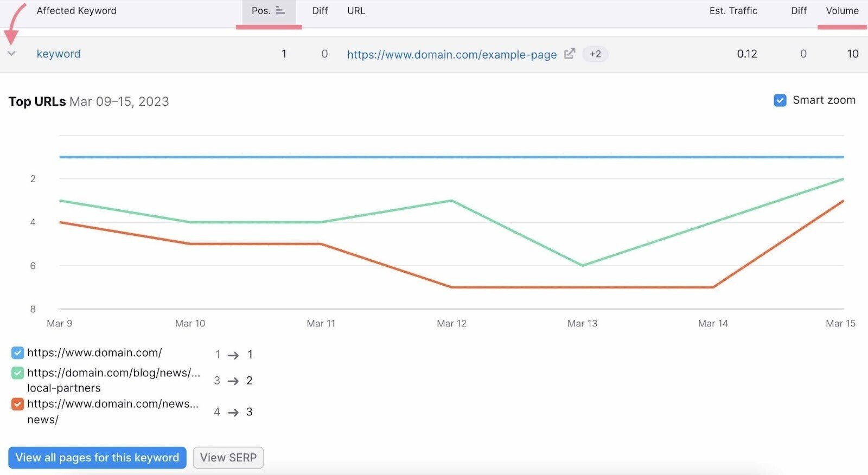Click the Mar 12 label on chart axis
This screenshot has width=868, height=475.
(x=451, y=323)
